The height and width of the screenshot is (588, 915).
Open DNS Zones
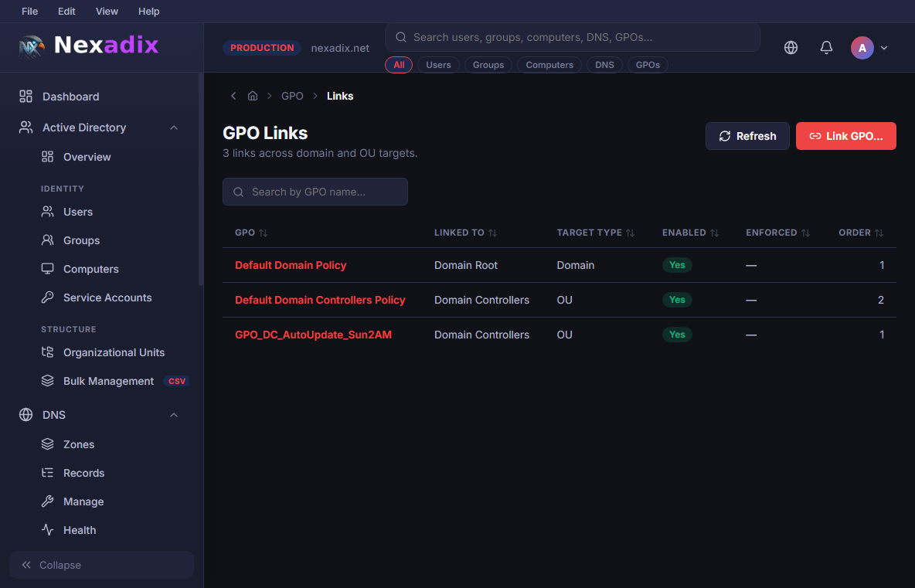coord(78,444)
